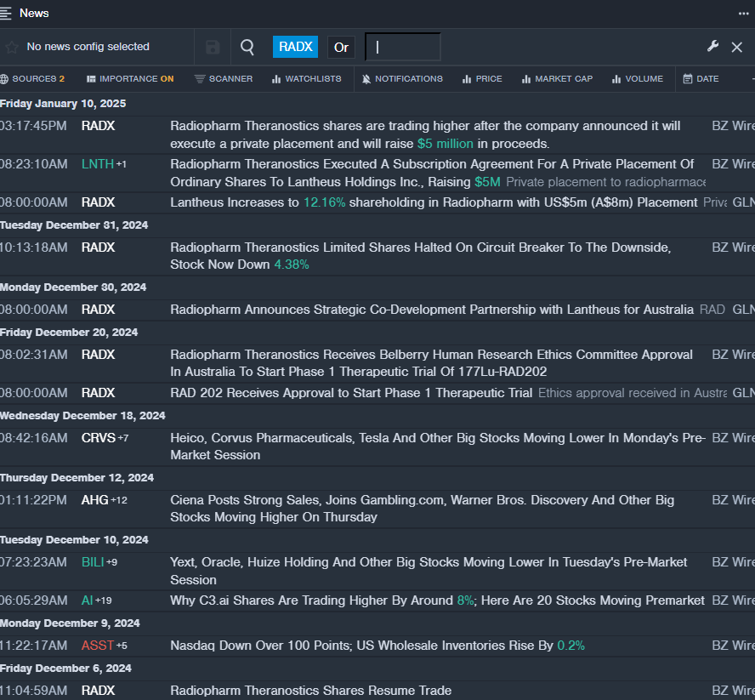Screen dimensions: 755x700
Task: Open the News panel hamburger menu icon
Action: (x=5, y=13)
